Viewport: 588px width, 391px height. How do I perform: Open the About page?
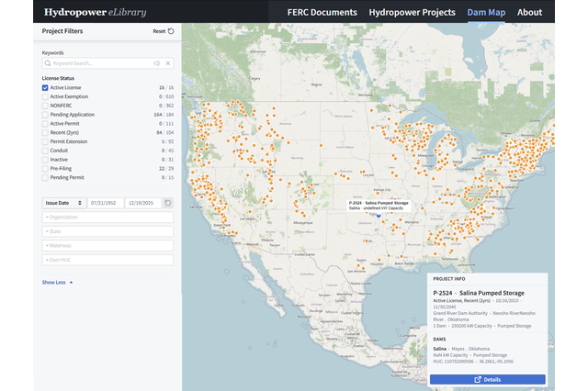pos(529,12)
